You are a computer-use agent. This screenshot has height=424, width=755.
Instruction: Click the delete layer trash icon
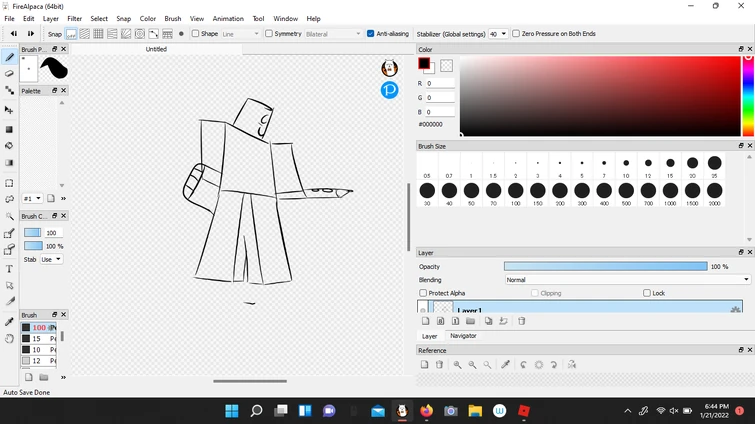[x=521, y=321]
